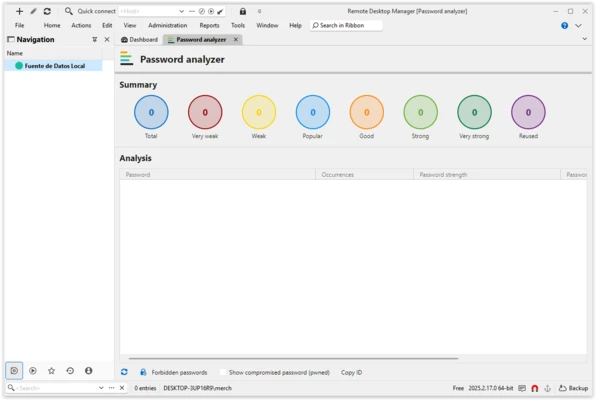Screen dimensions: 596x400
Task: Click the red magnet icon in status bar
Action: pyautogui.click(x=535, y=388)
